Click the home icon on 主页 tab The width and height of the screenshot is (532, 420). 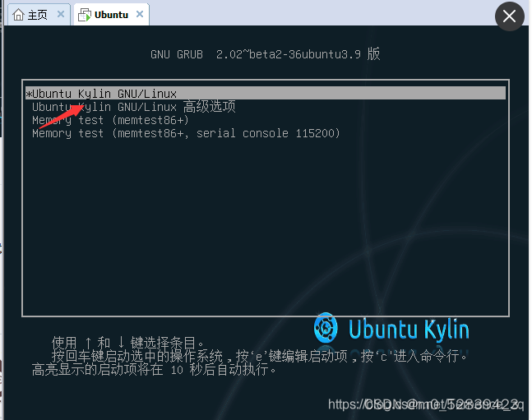coord(18,15)
